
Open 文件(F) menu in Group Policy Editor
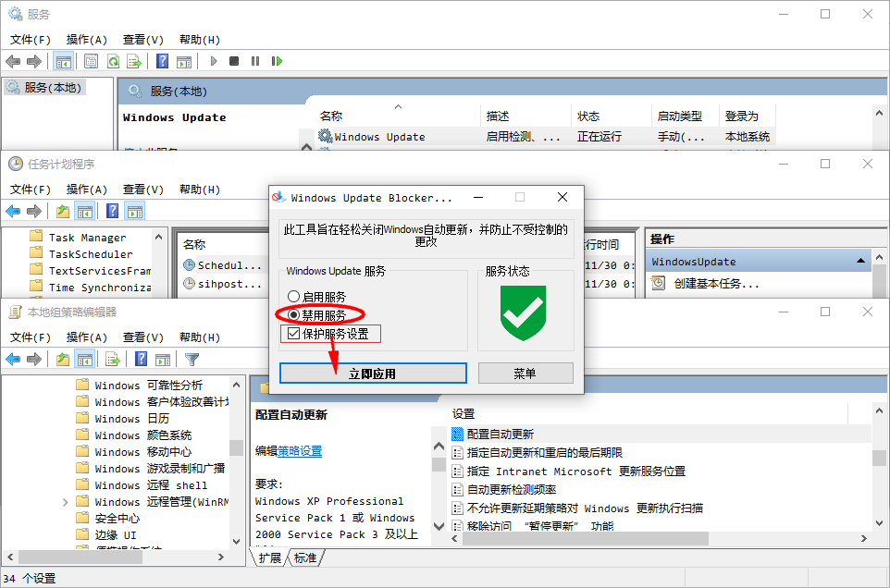click(31, 337)
